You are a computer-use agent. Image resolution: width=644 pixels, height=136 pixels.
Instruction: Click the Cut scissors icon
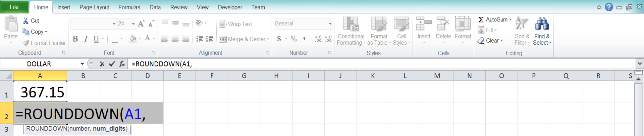tap(26, 20)
